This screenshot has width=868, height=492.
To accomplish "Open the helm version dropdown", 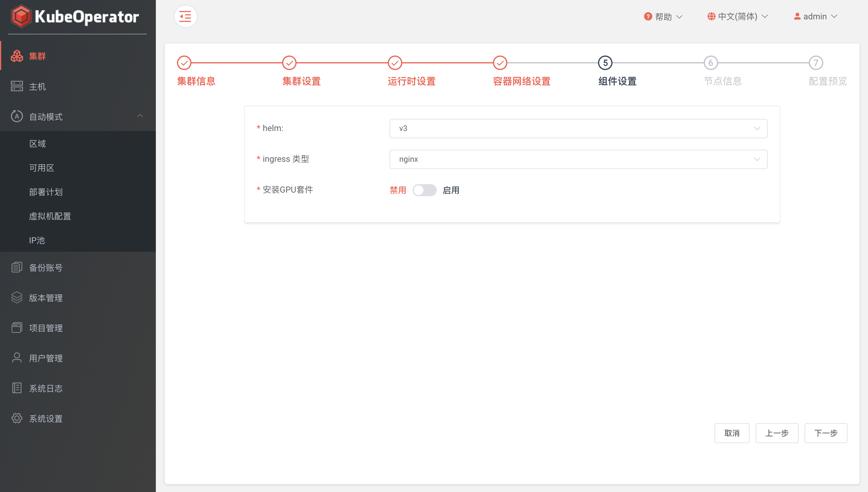I will click(578, 128).
